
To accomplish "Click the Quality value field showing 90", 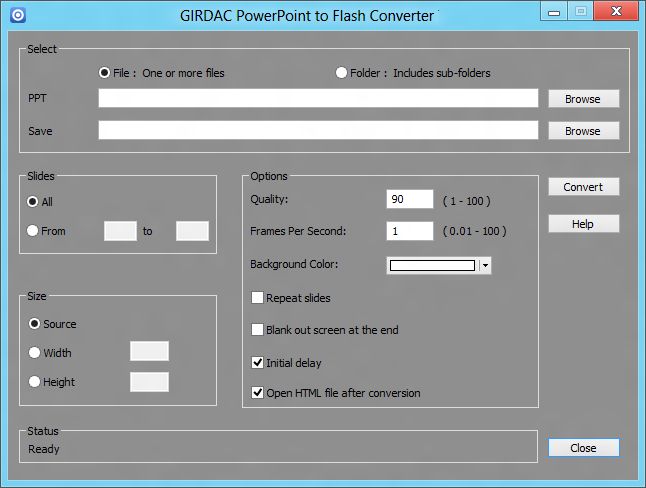I will point(410,199).
